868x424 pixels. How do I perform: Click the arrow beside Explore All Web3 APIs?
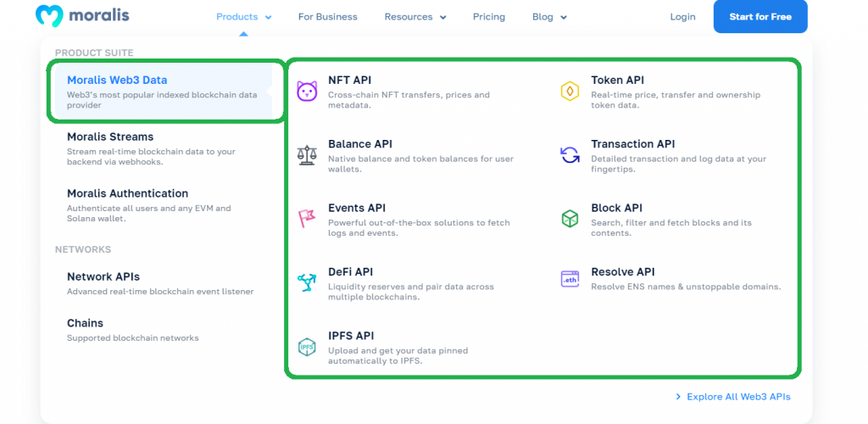678,397
